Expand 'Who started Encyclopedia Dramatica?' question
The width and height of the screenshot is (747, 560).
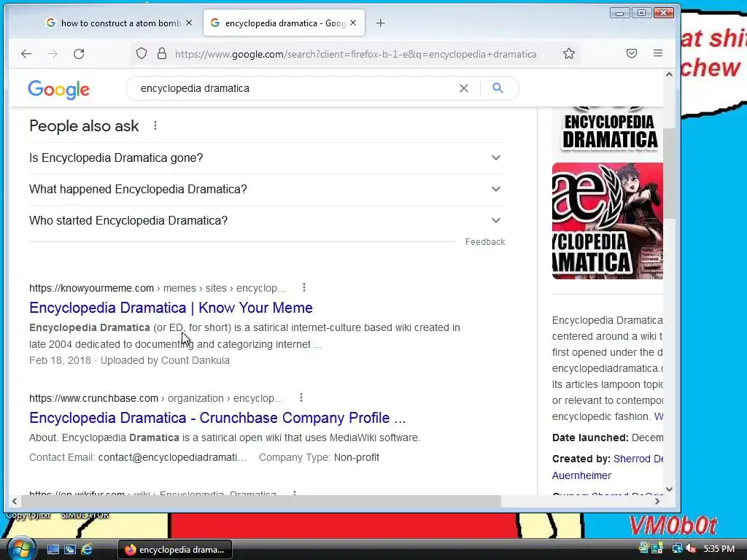[267, 220]
